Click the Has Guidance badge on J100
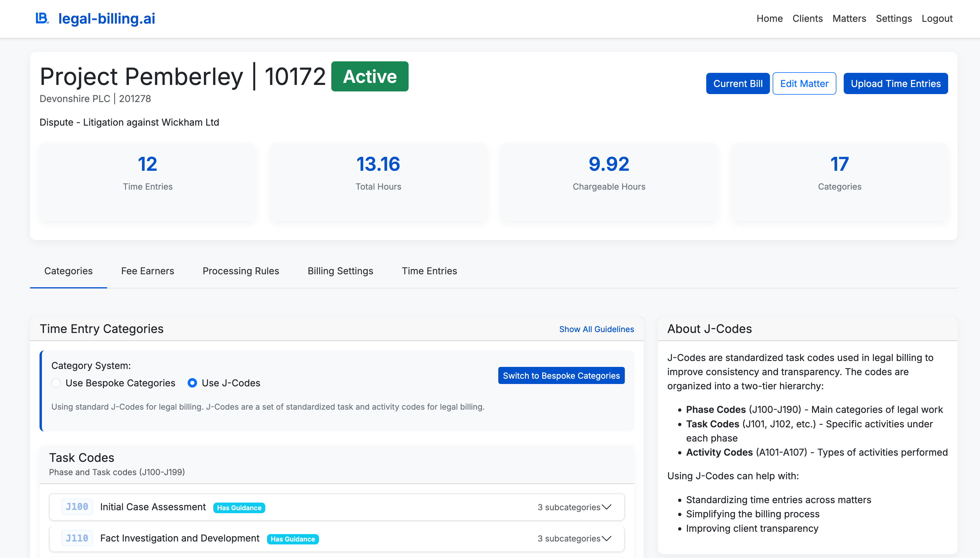This screenshot has width=980, height=558. 239,507
